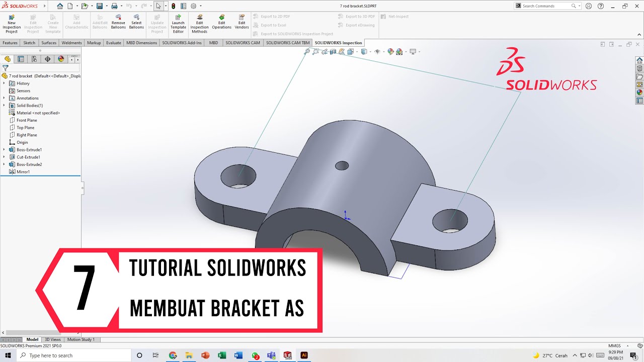Launch Template Editor
Image resolution: width=644 pixels, height=362 pixels.
[x=178, y=23]
